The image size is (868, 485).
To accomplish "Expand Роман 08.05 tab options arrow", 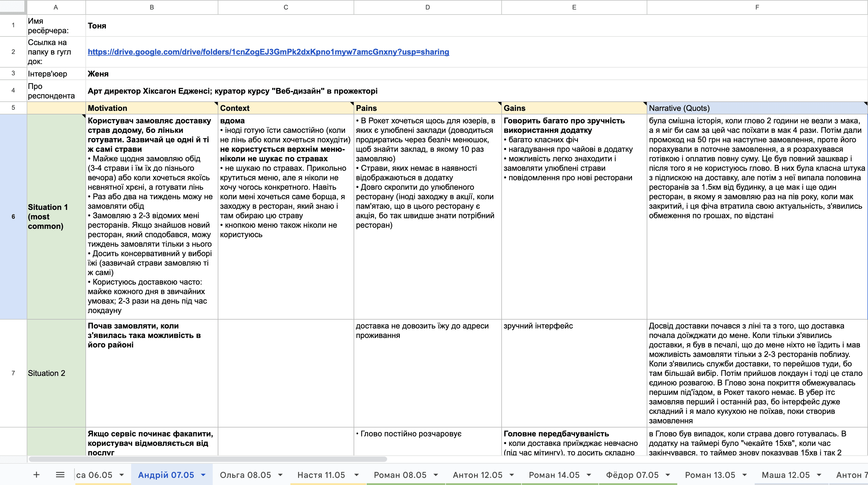I will 436,475.
